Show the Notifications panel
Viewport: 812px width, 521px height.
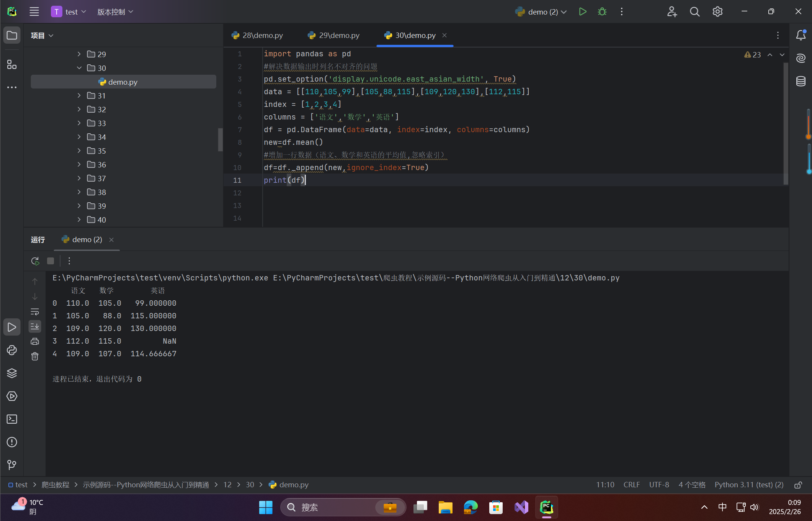tap(801, 35)
